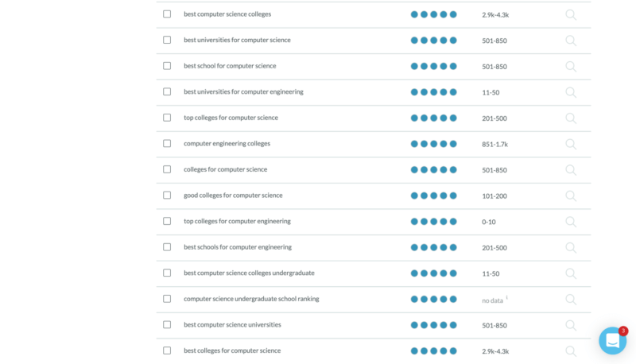Click magnifier for 'good colleges for computer science'
This screenshot has height=364, width=636.
(x=570, y=196)
